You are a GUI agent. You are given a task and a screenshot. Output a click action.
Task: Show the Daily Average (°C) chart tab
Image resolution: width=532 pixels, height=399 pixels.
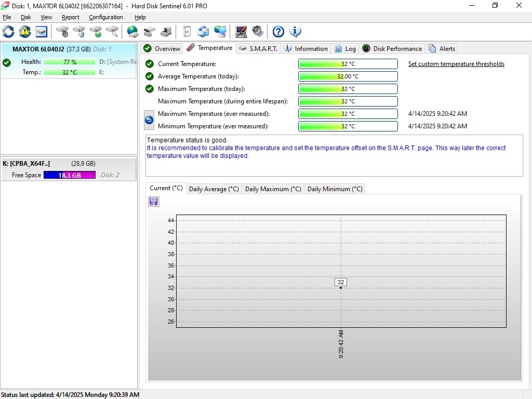coord(214,189)
